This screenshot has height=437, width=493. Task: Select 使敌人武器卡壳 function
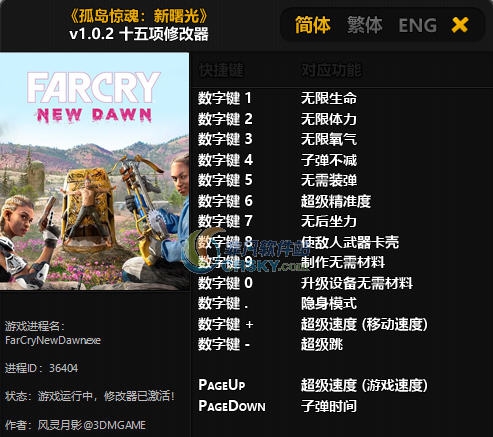click(350, 242)
